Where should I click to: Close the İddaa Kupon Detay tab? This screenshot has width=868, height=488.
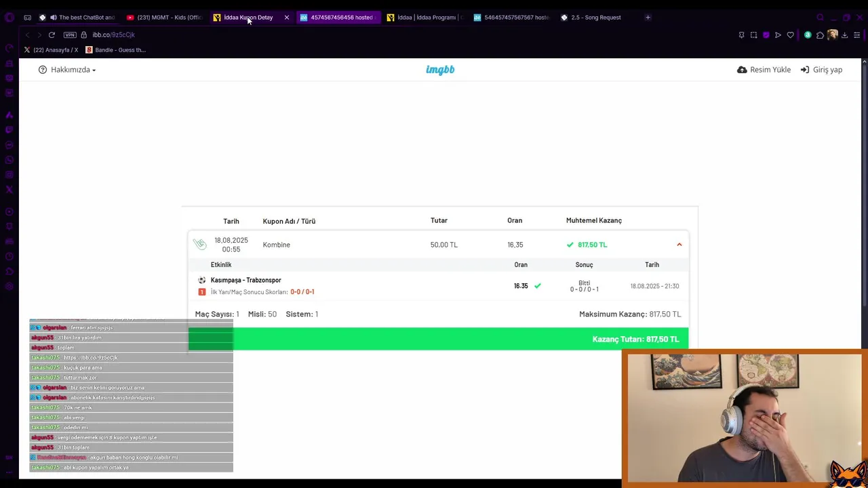coord(286,18)
